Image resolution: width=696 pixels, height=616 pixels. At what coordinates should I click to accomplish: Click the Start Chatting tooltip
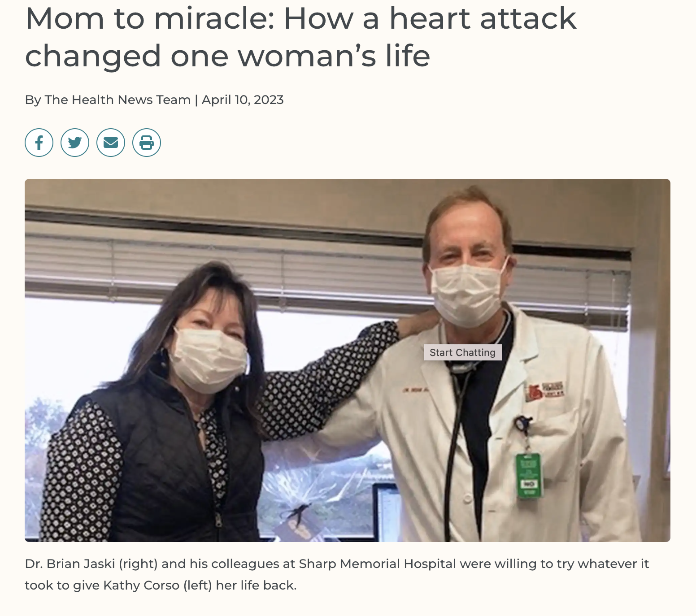pos(463,352)
